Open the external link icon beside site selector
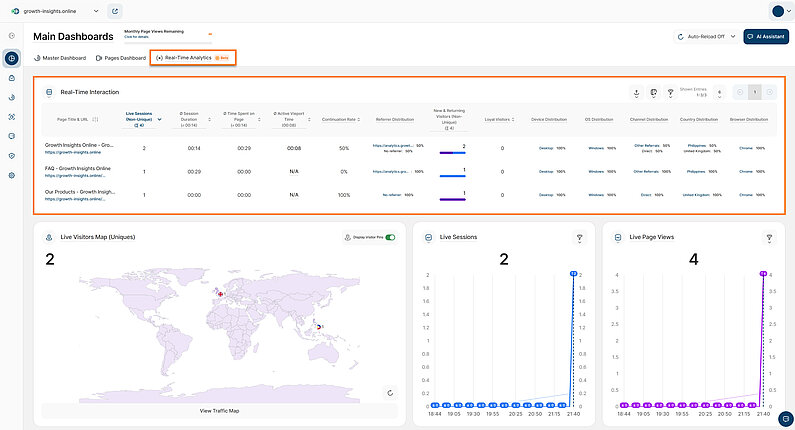Viewport: 795px width, 430px height. 115,11
